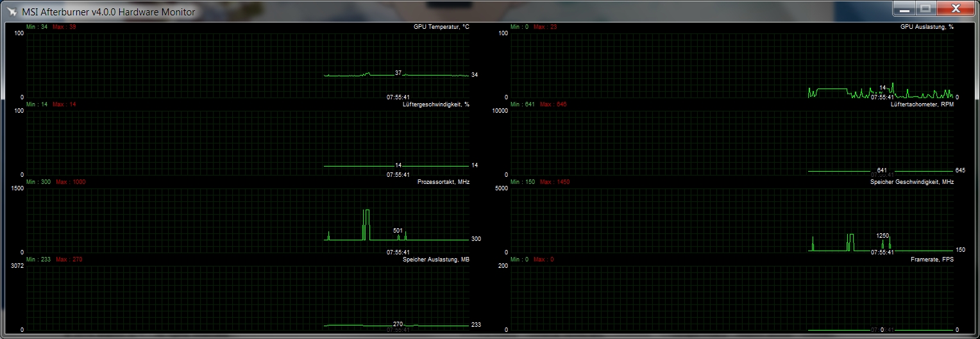Viewport: 980px width, 339px height.
Task: Click 'Min : 0' on the Framerate graph
Action: click(x=520, y=260)
